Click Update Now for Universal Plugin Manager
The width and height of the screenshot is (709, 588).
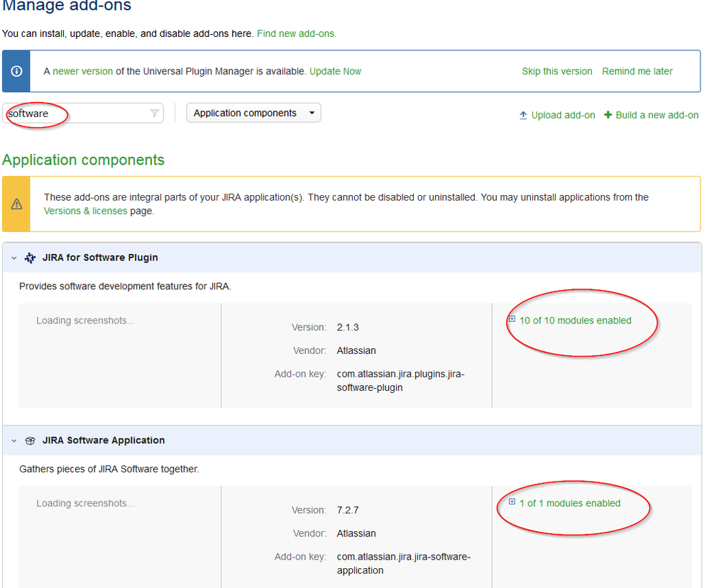click(x=335, y=72)
